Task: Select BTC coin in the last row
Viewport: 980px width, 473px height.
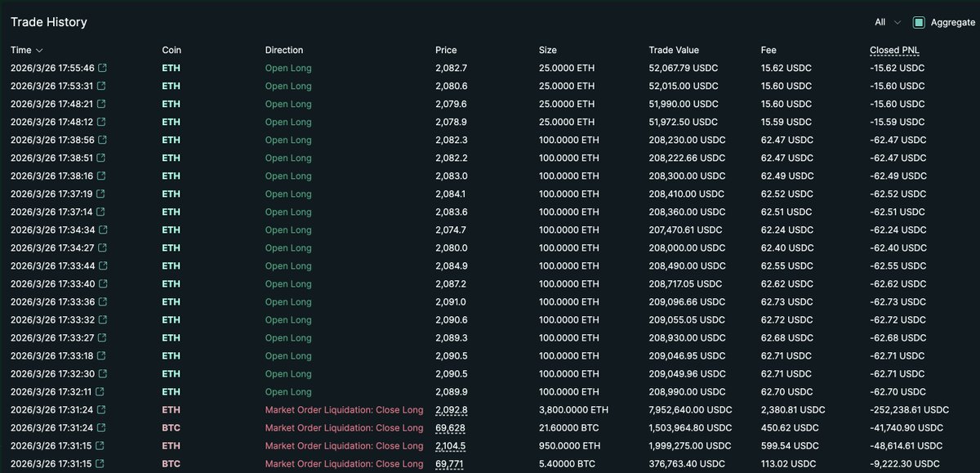Action: [171, 464]
